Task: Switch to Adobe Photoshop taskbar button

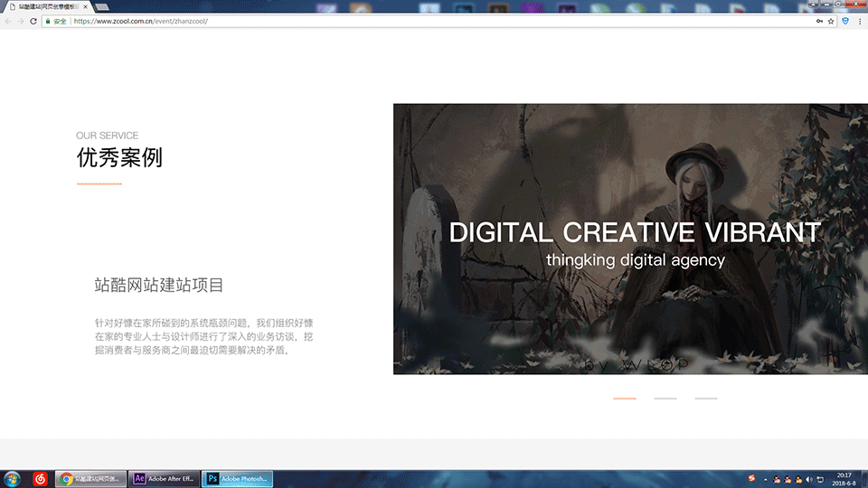Action: 237,479
